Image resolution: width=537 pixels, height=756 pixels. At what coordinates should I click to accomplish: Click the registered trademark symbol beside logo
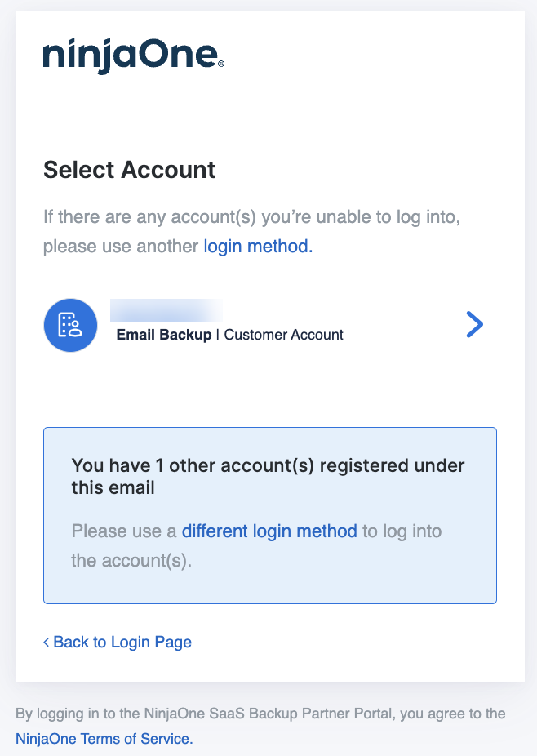coord(222,62)
